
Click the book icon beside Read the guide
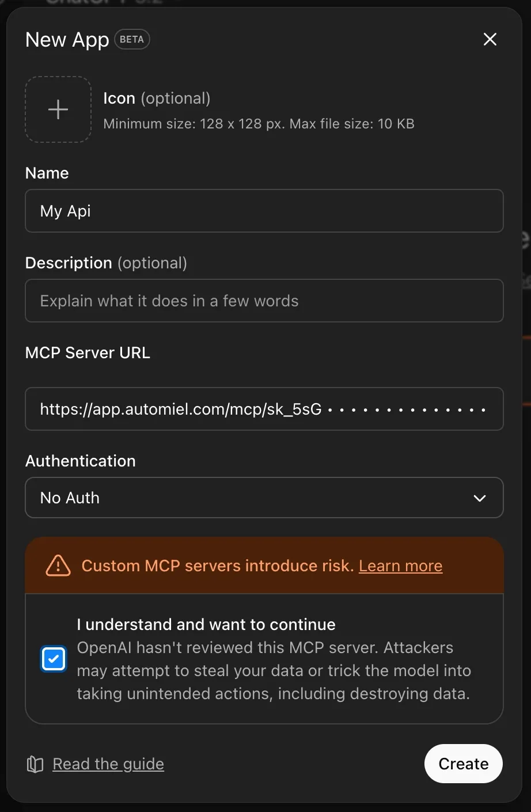tap(35, 764)
